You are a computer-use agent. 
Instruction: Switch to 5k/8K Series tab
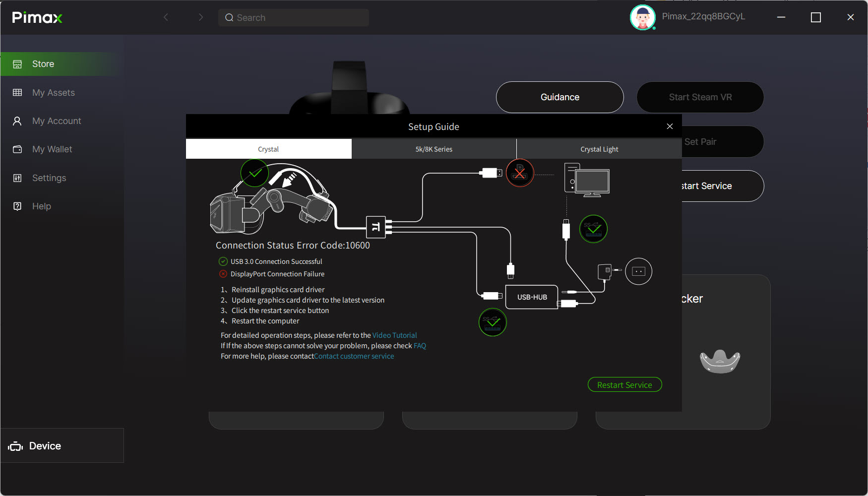(434, 149)
